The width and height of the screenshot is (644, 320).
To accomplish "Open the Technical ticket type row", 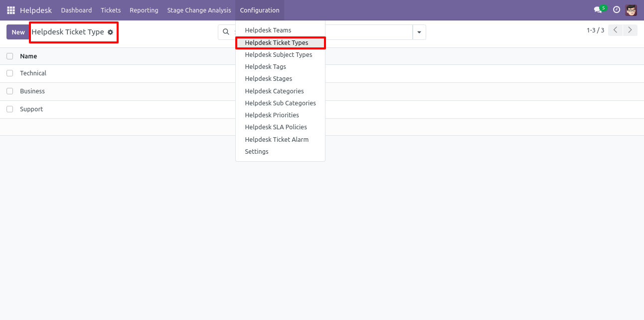I will coord(322,73).
